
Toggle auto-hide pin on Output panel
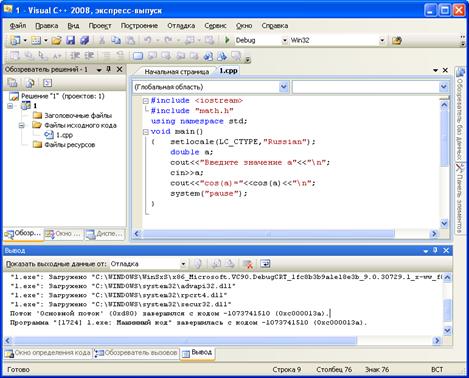[435, 250]
